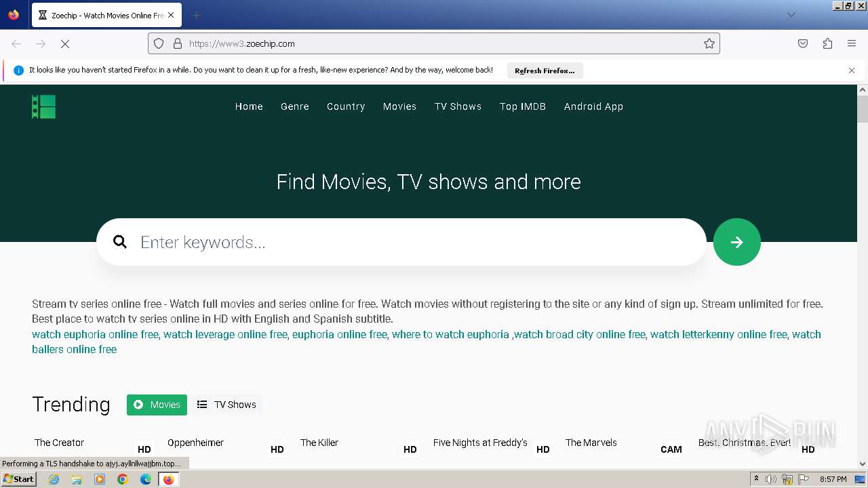Image resolution: width=868 pixels, height=488 pixels.
Task: Go back with the back arrow button
Action: point(16,43)
